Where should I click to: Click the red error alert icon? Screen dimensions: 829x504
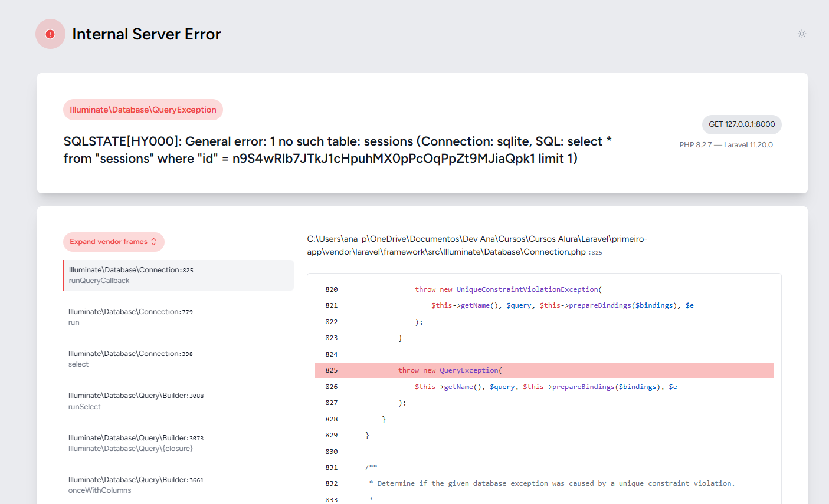point(50,34)
